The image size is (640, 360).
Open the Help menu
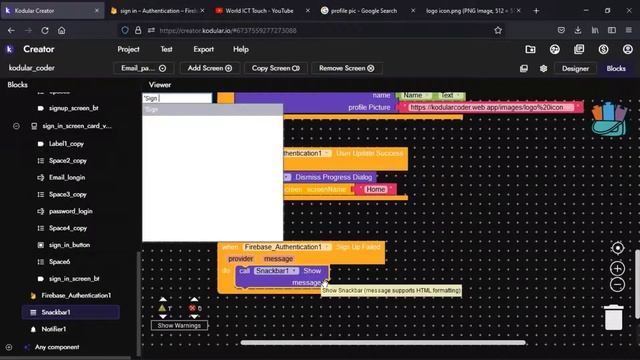coord(241,49)
